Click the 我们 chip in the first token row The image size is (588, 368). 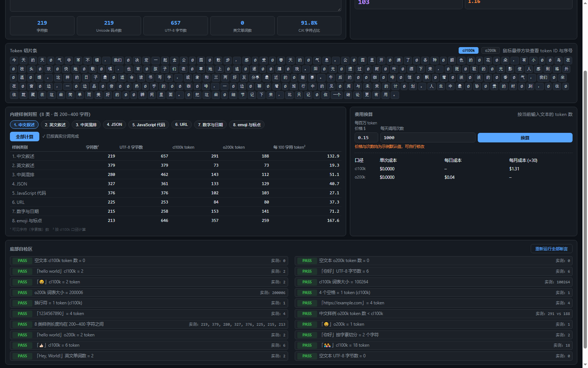tap(118, 60)
